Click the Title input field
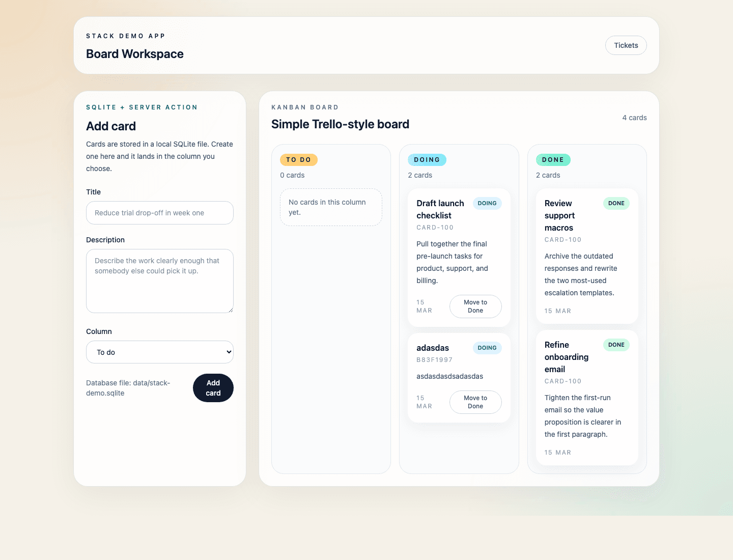This screenshot has width=733, height=560. click(x=159, y=213)
